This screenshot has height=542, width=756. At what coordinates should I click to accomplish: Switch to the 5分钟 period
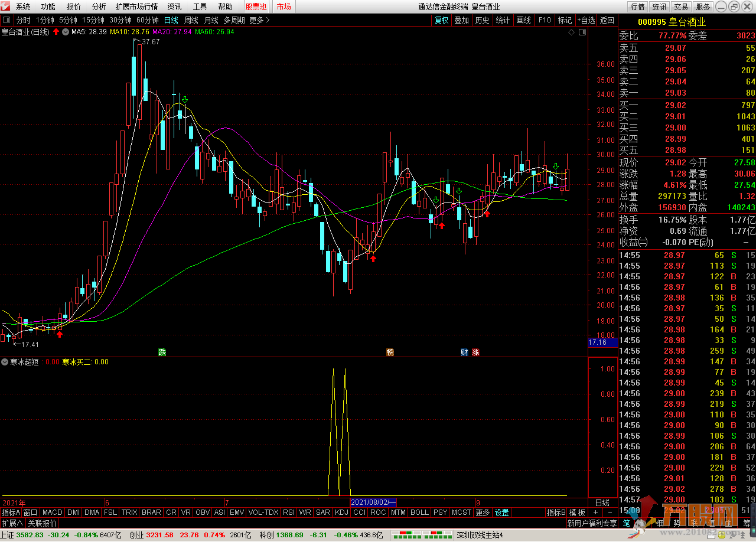(x=68, y=20)
